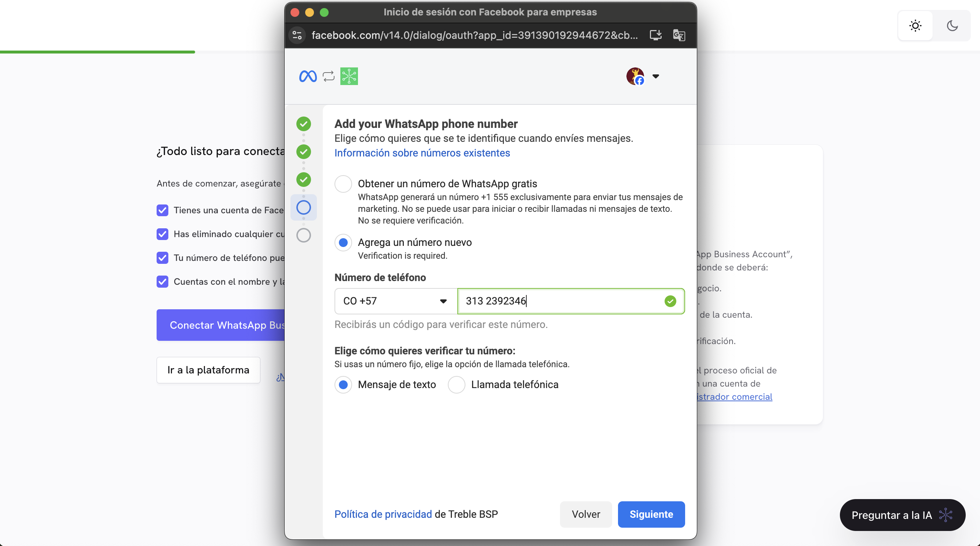980x546 pixels.
Task: Click the green onboarding progress bar
Action: (98, 52)
